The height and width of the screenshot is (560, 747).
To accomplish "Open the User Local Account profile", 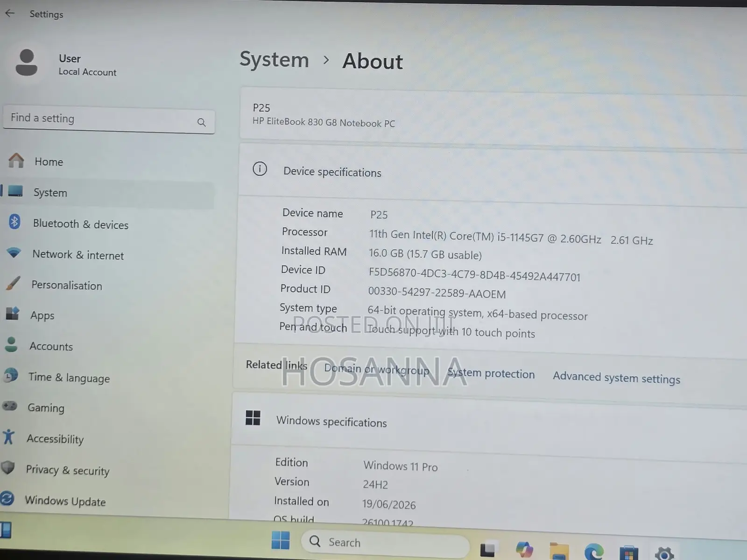I will click(65, 64).
